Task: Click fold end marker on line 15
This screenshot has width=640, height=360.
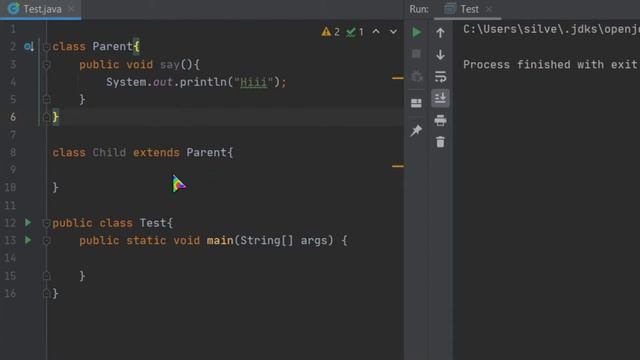Action: pyautogui.click(x=46, y=276)
